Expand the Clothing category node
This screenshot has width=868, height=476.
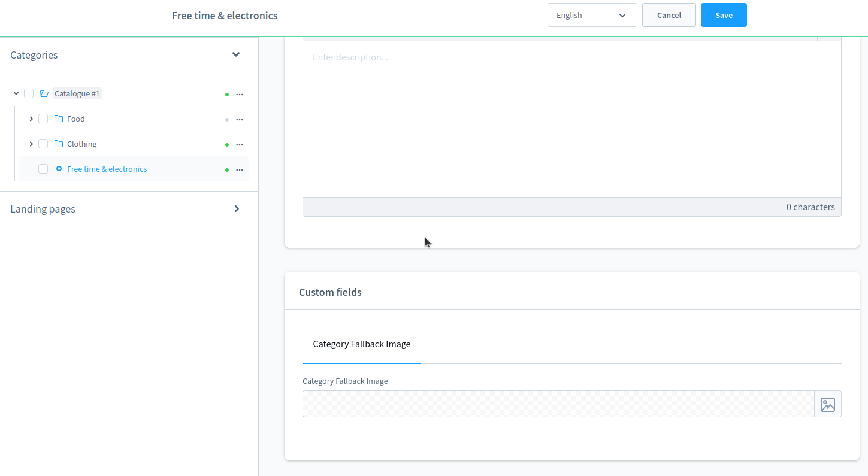tap(31, 144)
